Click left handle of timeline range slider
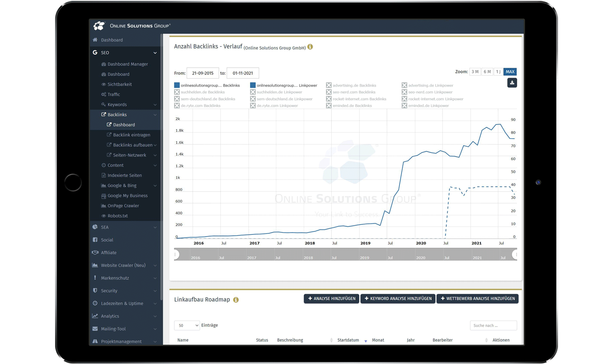614x364 pixels. (x=176, y=254)
